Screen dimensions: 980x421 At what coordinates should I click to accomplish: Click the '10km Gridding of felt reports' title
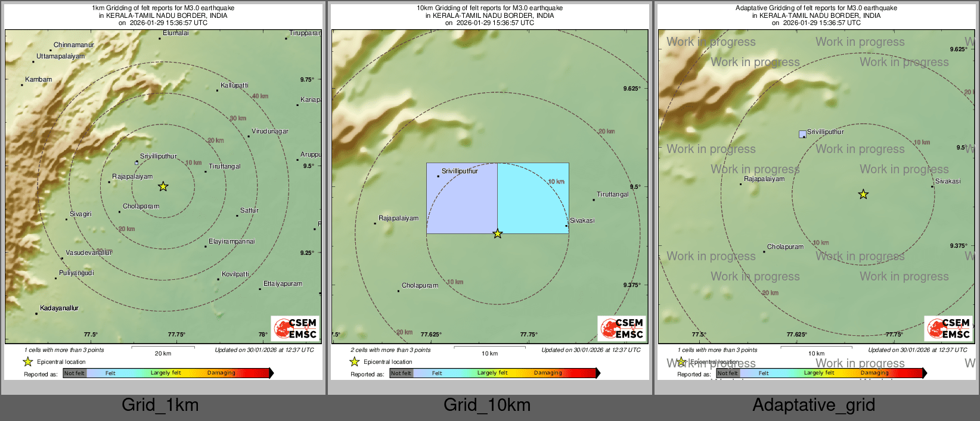click(x=490, y=8)
